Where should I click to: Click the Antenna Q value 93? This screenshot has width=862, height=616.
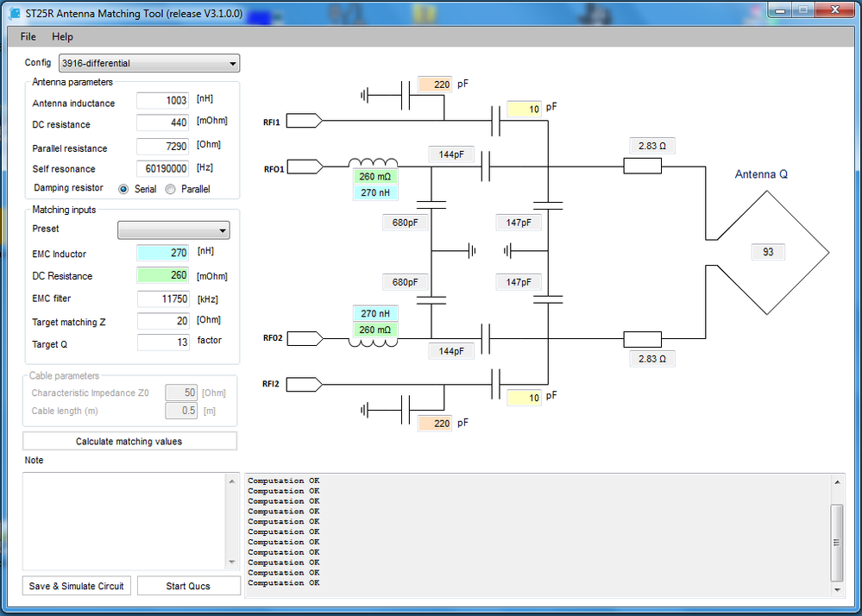pos(768,252)
